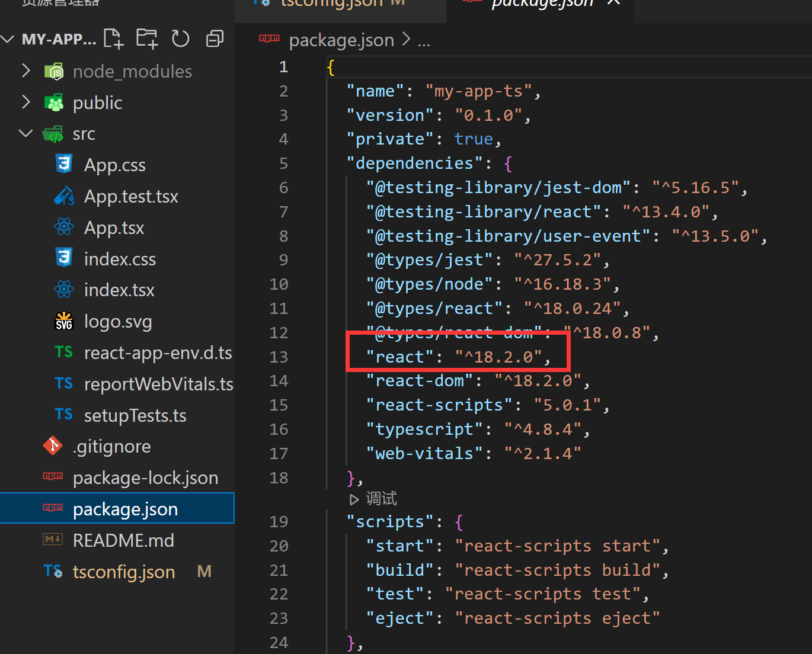This screenshot has height=654, width=812.
Task: Click the public folder icon
Action: [54, 102]
